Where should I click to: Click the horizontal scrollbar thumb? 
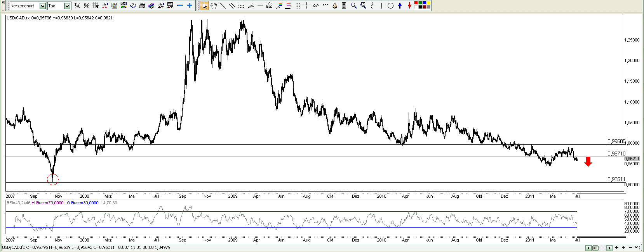pyautogui.click(x=595, y=248)
